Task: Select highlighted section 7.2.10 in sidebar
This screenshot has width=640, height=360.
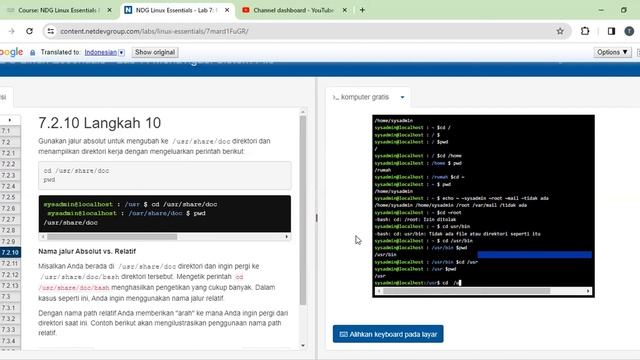Action: pos(10,252)
